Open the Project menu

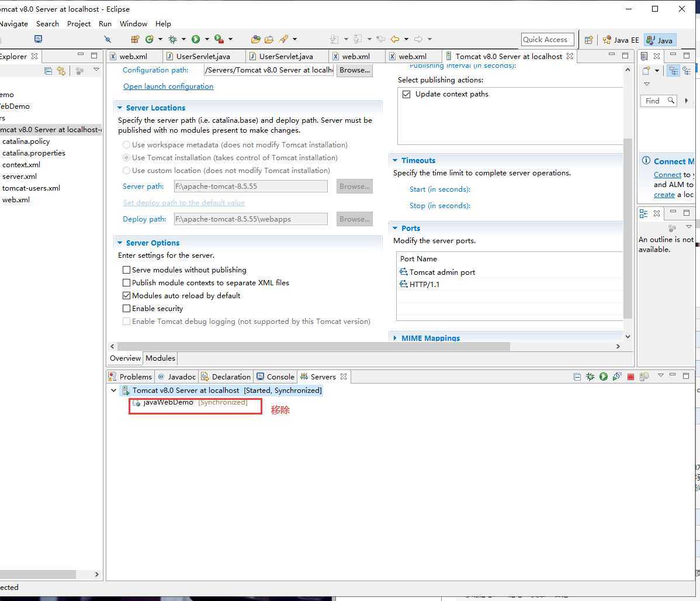(78, 24)
